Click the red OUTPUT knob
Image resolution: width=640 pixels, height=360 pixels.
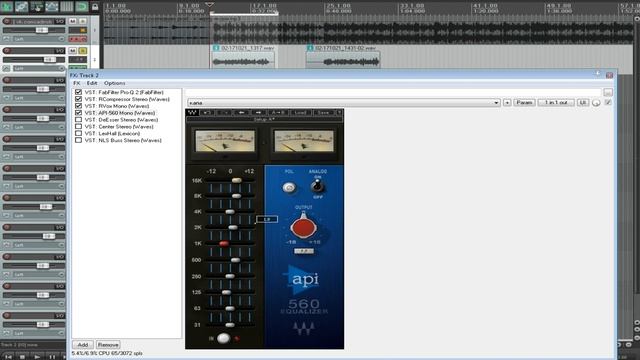coord(303,227)
